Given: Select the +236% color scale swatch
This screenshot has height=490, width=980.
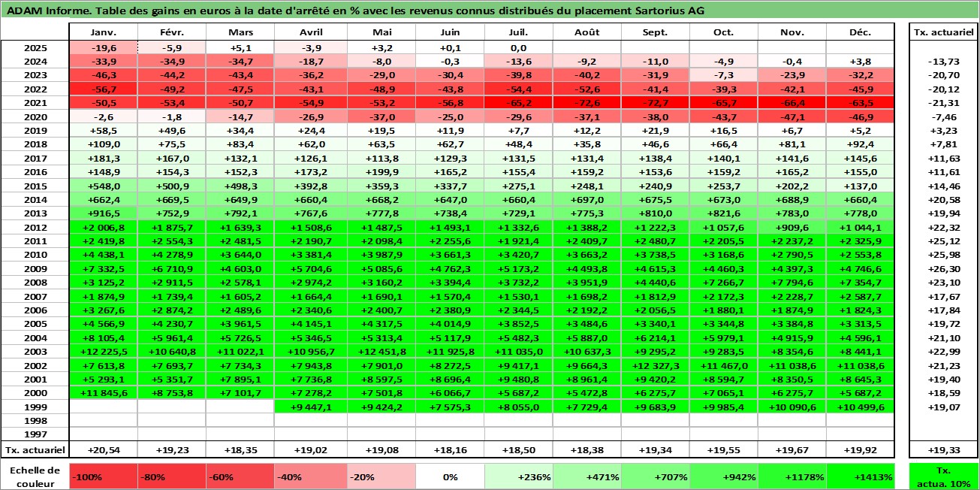Looking at the screenshot, I should click(x=518, y=476).
